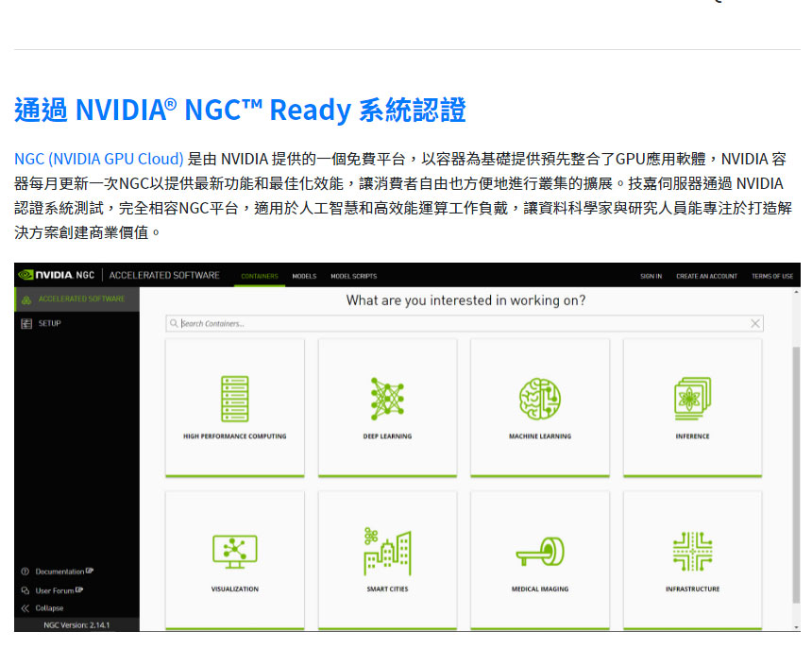Select the Visualization label
The image size is (812, 666).
point(234,589)
